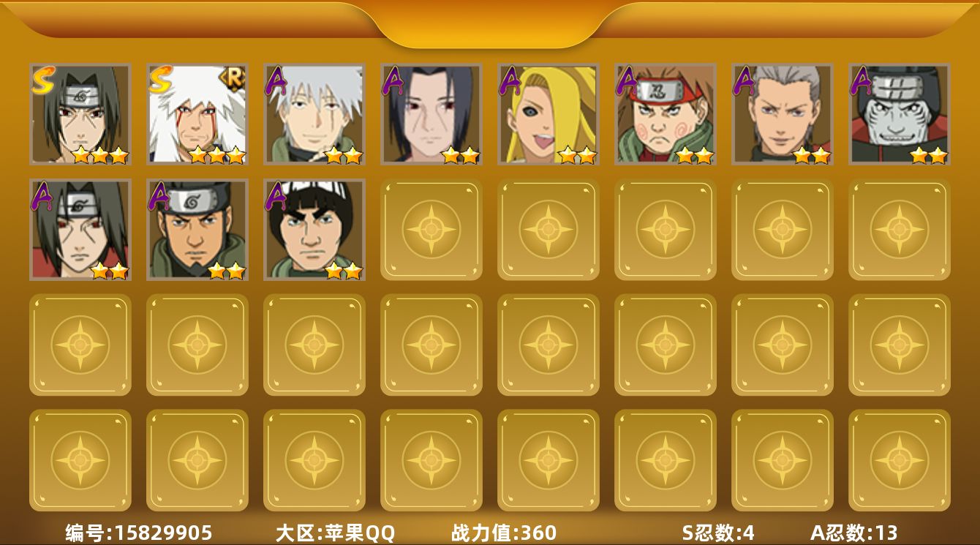Select the last empty slot in bottom row

(x=900, y=460)
